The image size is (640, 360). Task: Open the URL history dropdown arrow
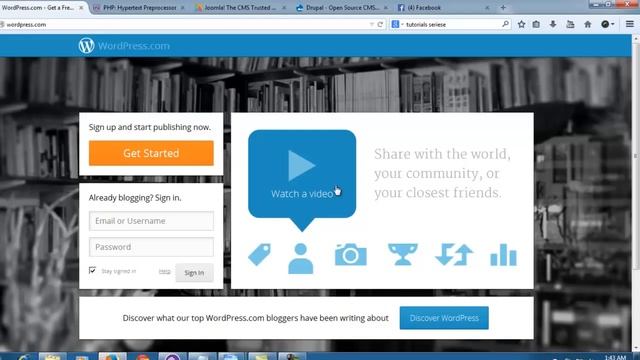pos(371,24)
